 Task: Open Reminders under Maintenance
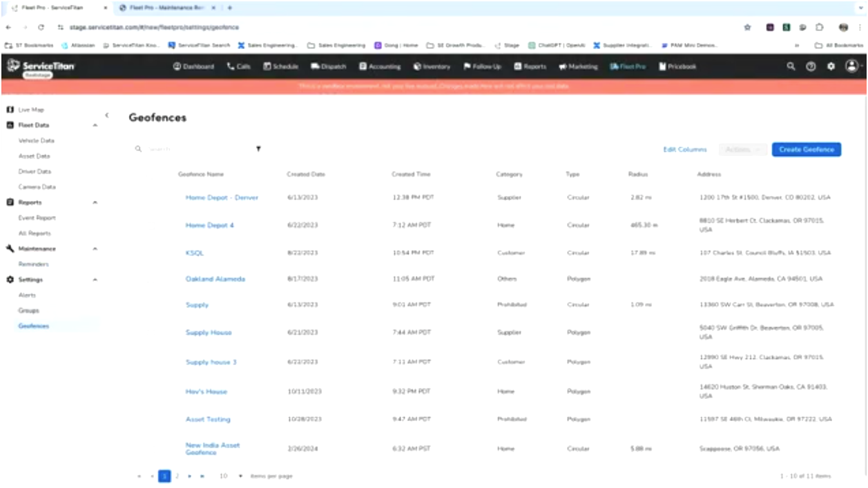pos(34,264)
